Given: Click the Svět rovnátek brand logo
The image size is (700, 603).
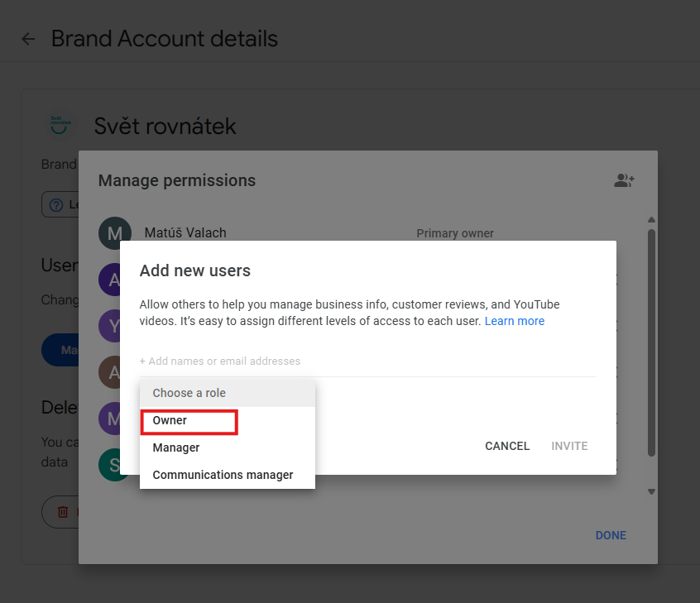Looking at the screenshot, I should point(60,125).
